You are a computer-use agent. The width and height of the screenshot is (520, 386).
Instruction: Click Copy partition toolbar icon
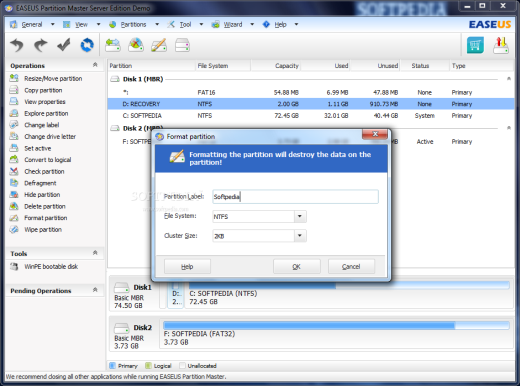coord(182,45)
